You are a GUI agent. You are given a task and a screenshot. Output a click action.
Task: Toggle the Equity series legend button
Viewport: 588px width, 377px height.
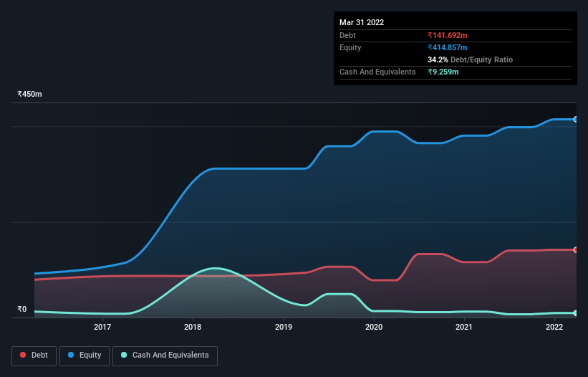(85, 355)
